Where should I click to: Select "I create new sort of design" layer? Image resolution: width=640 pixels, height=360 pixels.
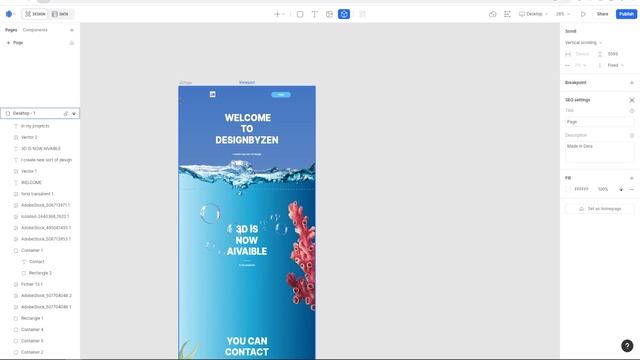[46, 160]
